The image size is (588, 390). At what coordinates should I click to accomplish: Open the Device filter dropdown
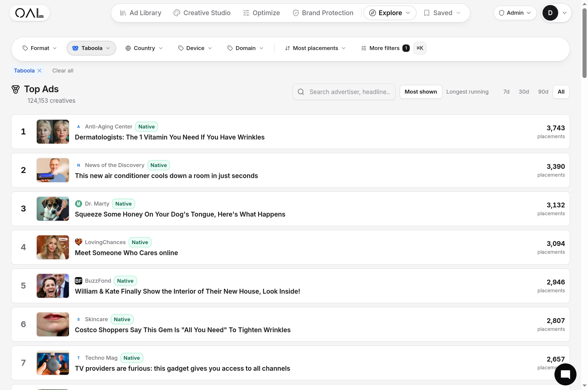195,48
